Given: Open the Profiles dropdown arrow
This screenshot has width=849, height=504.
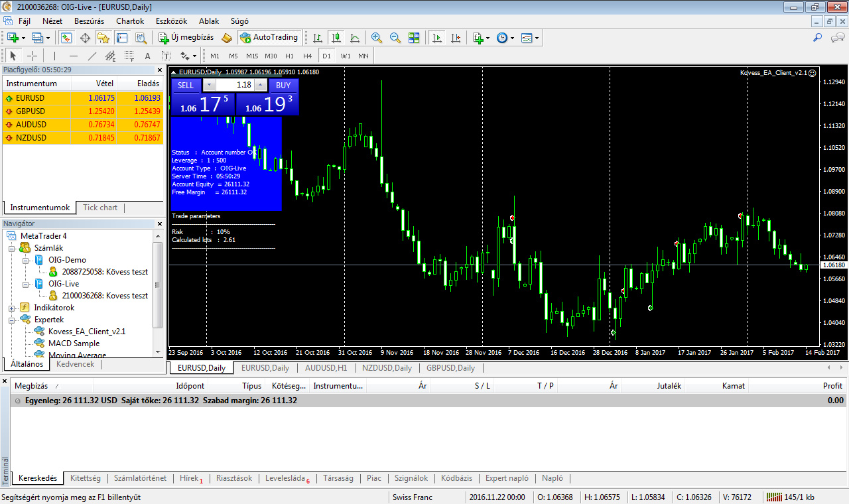Looking at the screenshot, I should pos(48,38).
